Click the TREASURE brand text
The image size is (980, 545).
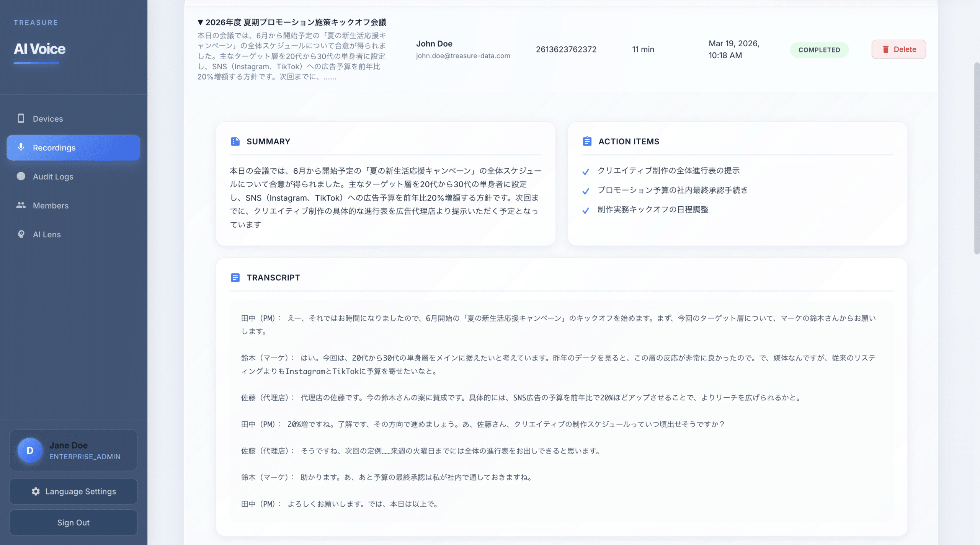[36, 23]
